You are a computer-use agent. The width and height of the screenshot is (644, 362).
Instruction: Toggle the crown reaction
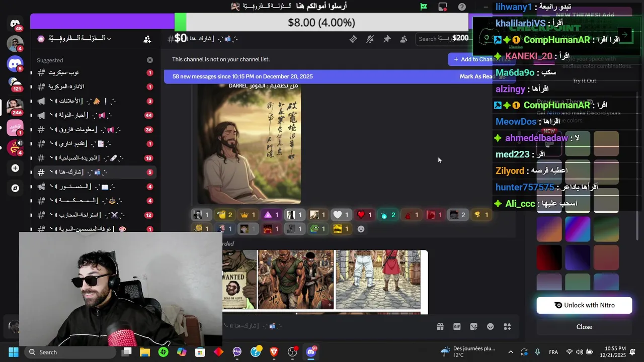click(x=248, y=215)
